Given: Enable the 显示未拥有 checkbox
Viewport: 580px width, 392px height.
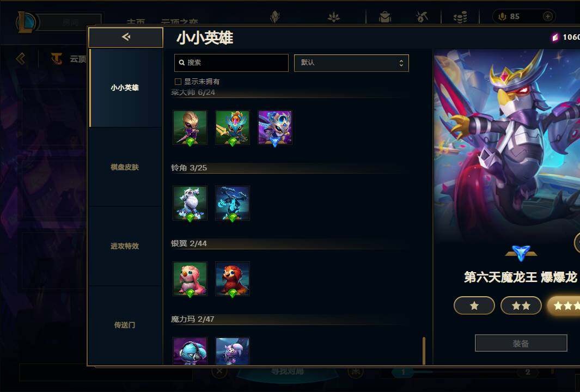Looking at the screenshot, I should (x=178, y=82).
